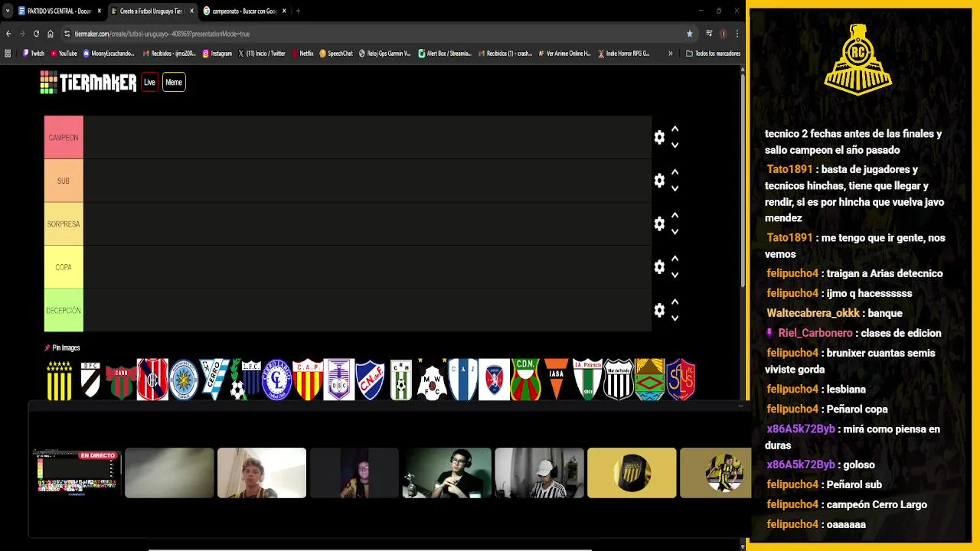The height and width of the screenshot is (551, 980).
Task: Move CAMPEON tier down with arrow
Action: (675, 145)
